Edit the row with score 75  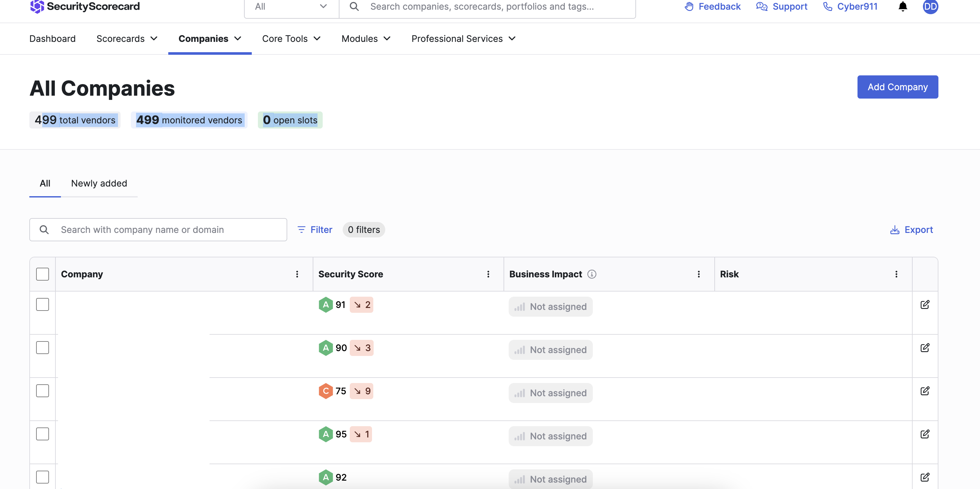pyautogui.click(x=925, y=391)
